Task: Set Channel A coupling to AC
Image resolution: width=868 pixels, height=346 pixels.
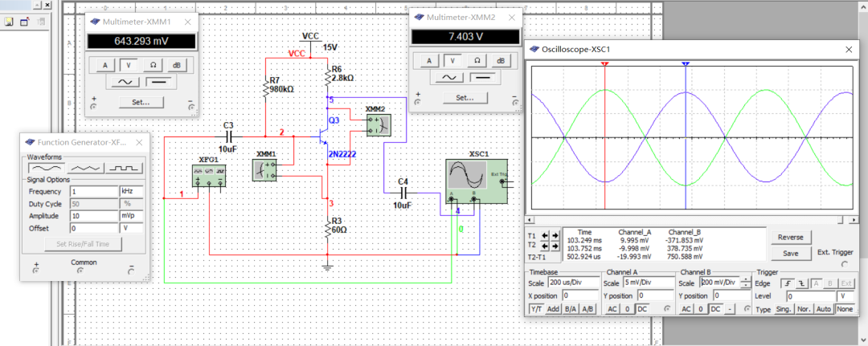Action: [x=612, y=309]
